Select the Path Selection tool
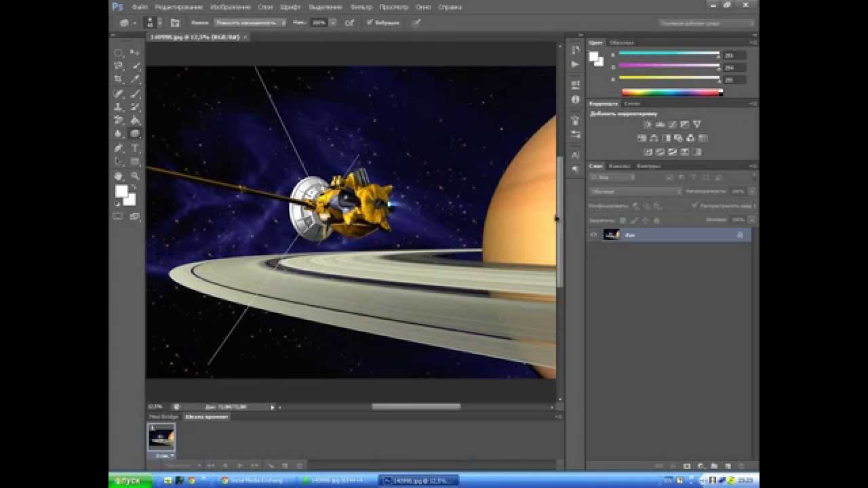Screen dimensions: 868x488 119,161
